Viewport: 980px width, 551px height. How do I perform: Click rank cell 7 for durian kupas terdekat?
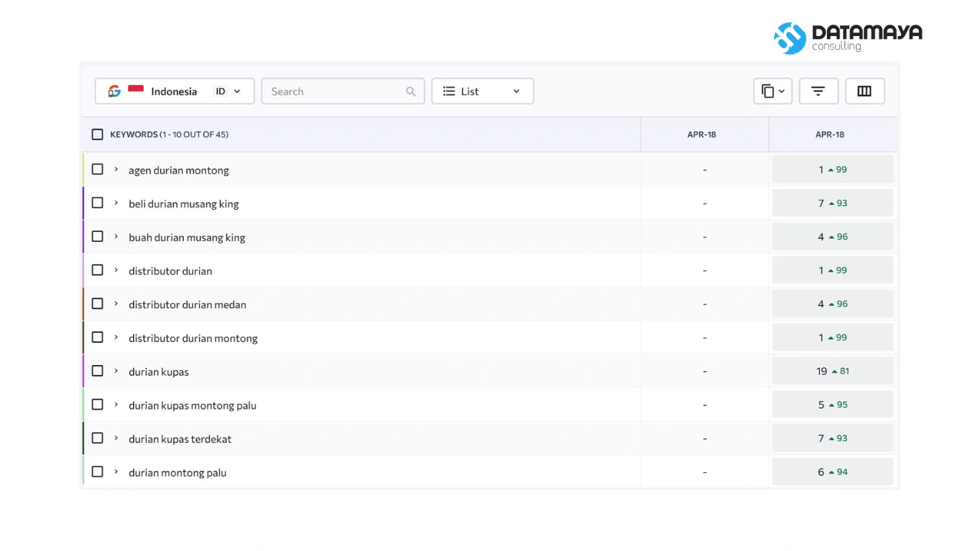[833, 439]
